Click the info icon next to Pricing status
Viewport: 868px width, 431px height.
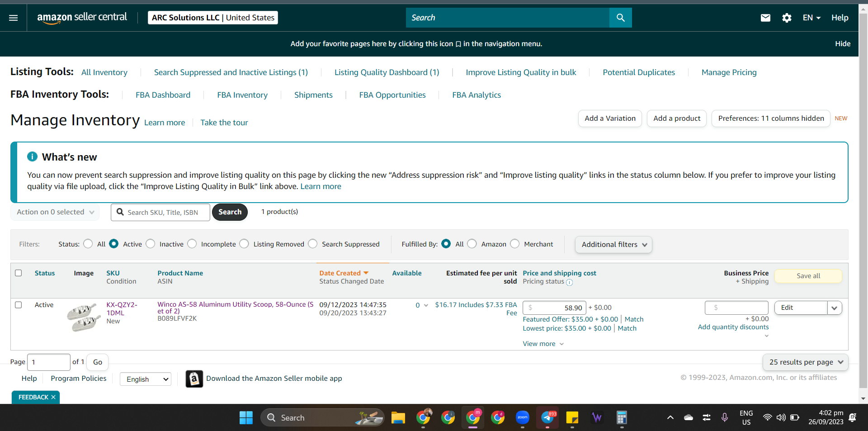[570, 282]
